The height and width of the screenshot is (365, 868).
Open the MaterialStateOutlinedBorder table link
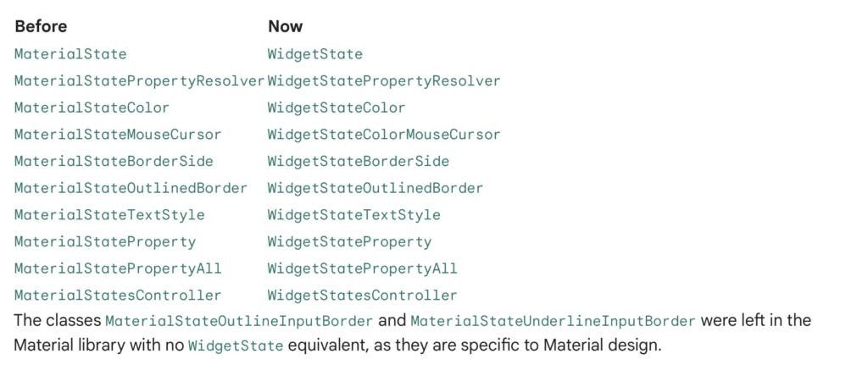(131, 188)
